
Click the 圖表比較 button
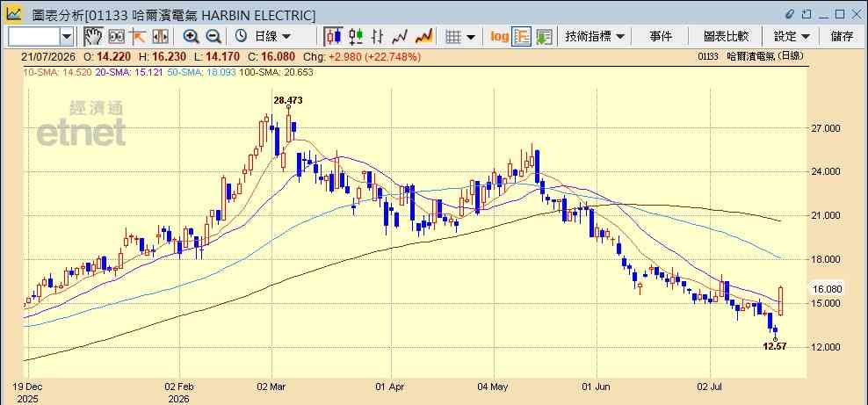[x=726, y=37]
